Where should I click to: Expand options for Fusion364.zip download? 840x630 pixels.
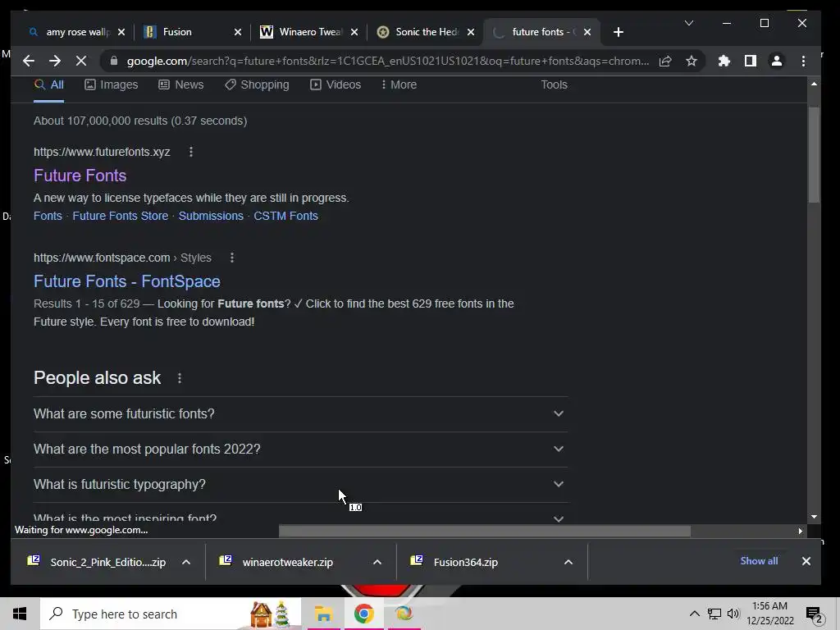[x=568, y=562]
